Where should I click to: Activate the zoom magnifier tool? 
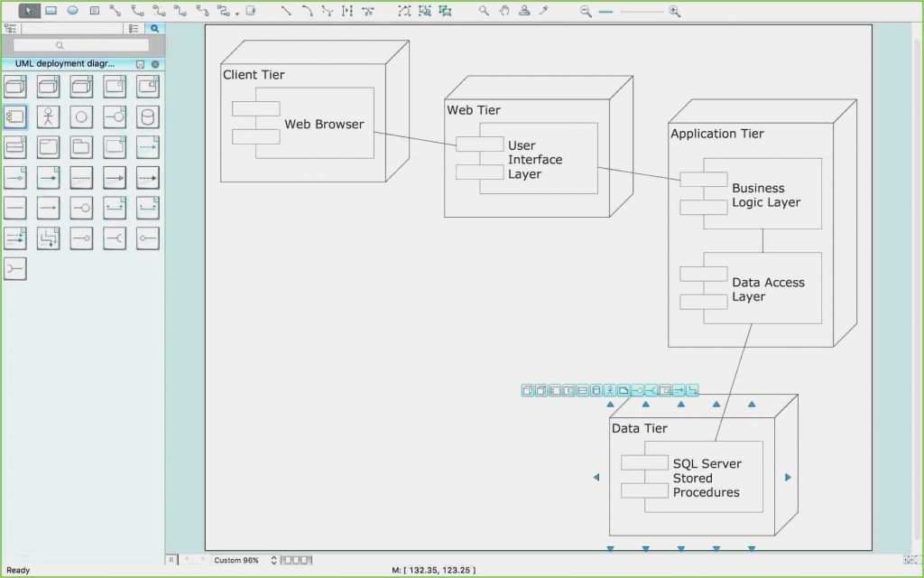[x=484, y=11]
